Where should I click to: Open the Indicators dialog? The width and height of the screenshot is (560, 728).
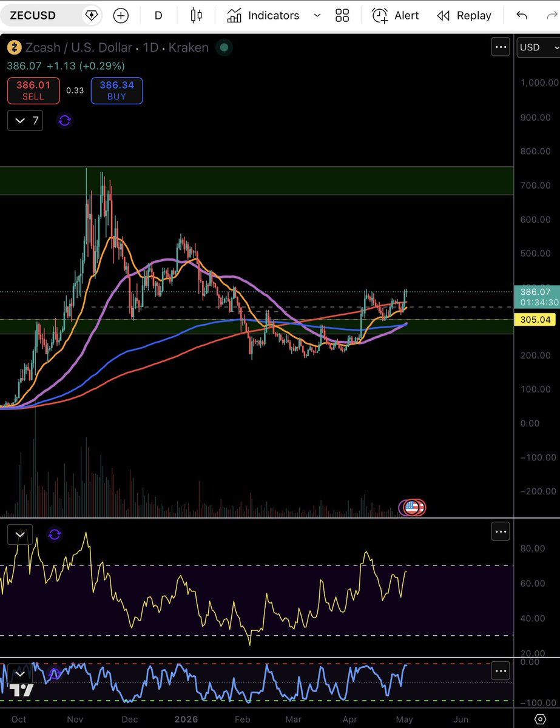point(263,15)
